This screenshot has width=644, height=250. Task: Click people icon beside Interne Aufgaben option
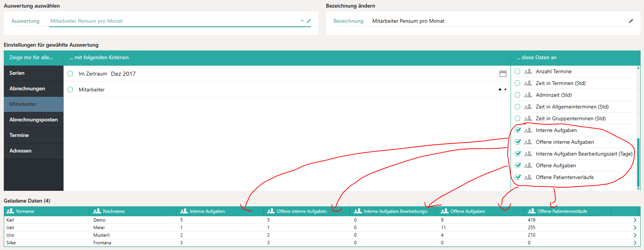tap(528, 130)
